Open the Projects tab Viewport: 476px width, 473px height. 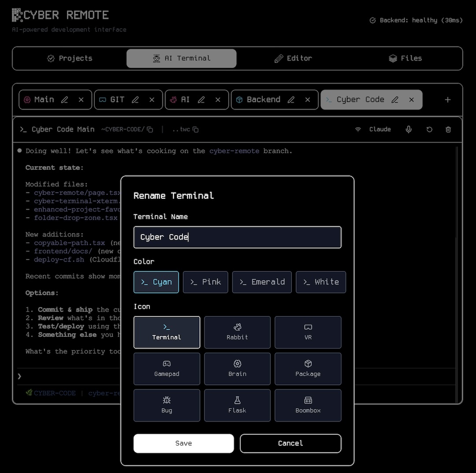[x=70, y=58]
